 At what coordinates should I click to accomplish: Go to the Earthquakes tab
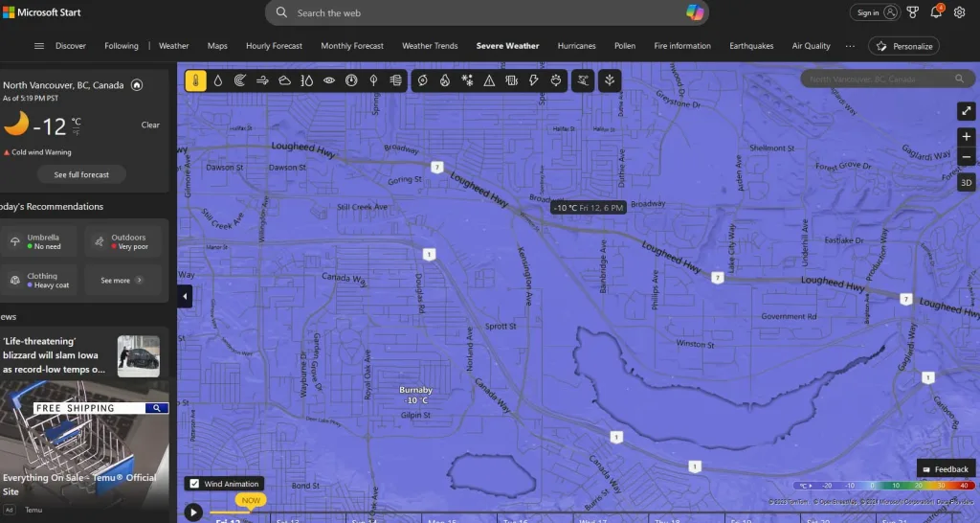click(x=751, y=46)
